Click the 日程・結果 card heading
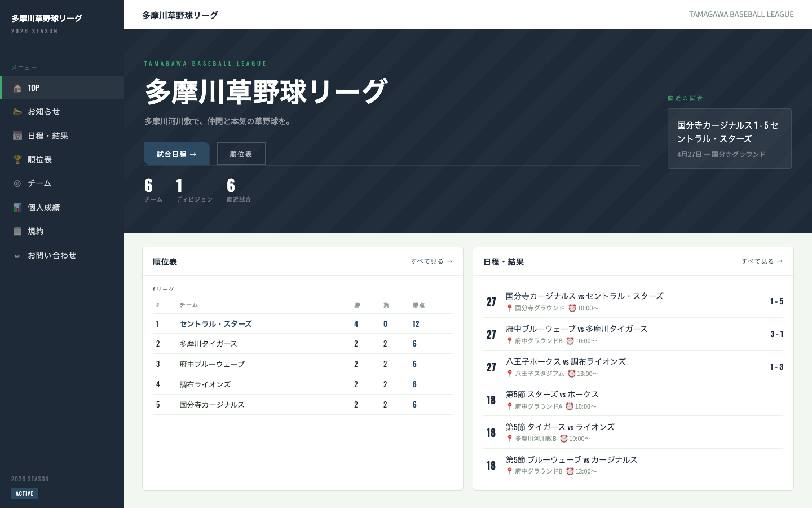 click(504, 262)
